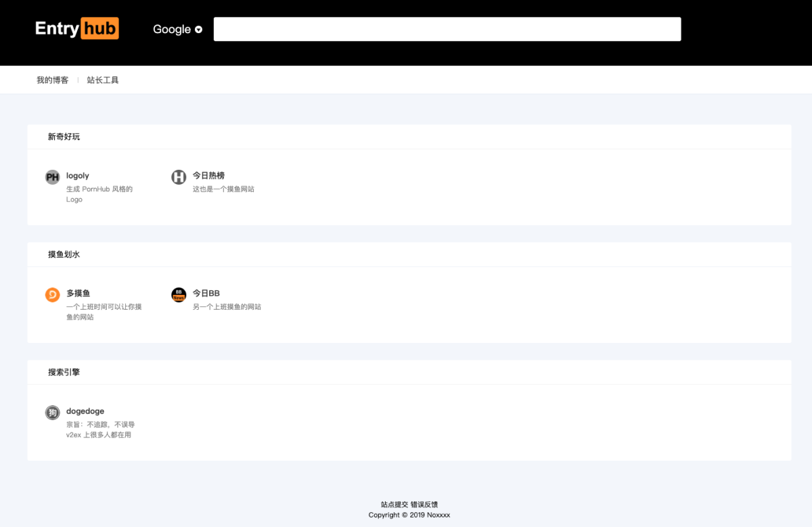Click the dogedoge 狗 icon
The width and height of the screenshot is (812, 527).
(x=53, y=413)
